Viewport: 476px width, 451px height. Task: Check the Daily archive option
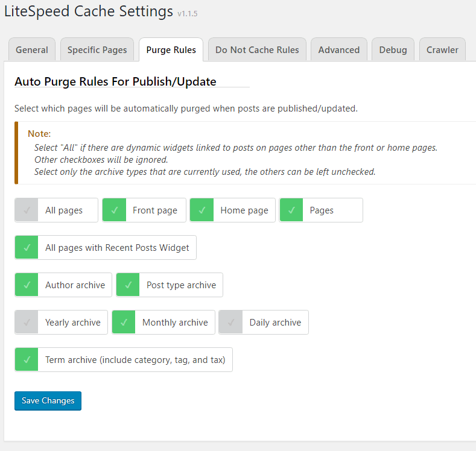coord(230,323)
